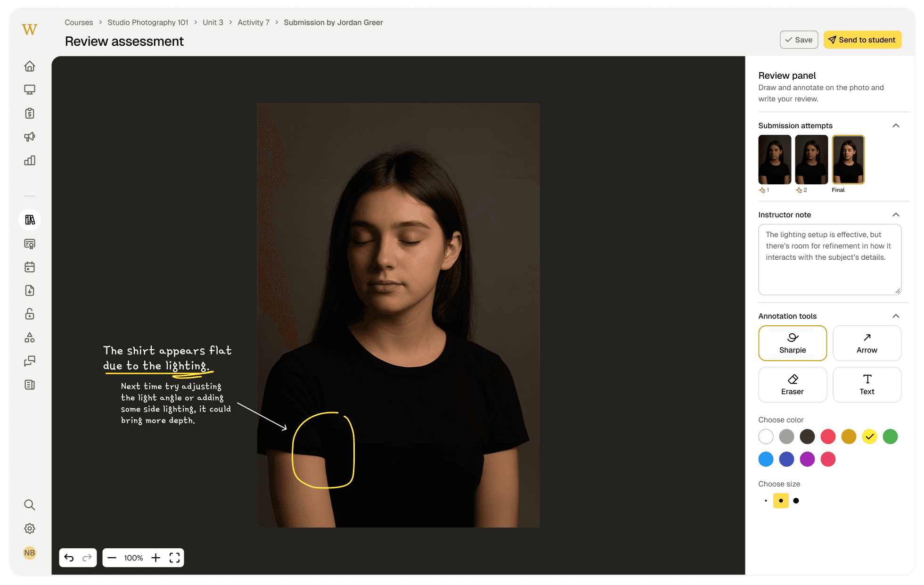This screenshot has height=585, width=924.
Task: Go to Studio Photography 101 breadcrumb
Action: coord(147,22)
